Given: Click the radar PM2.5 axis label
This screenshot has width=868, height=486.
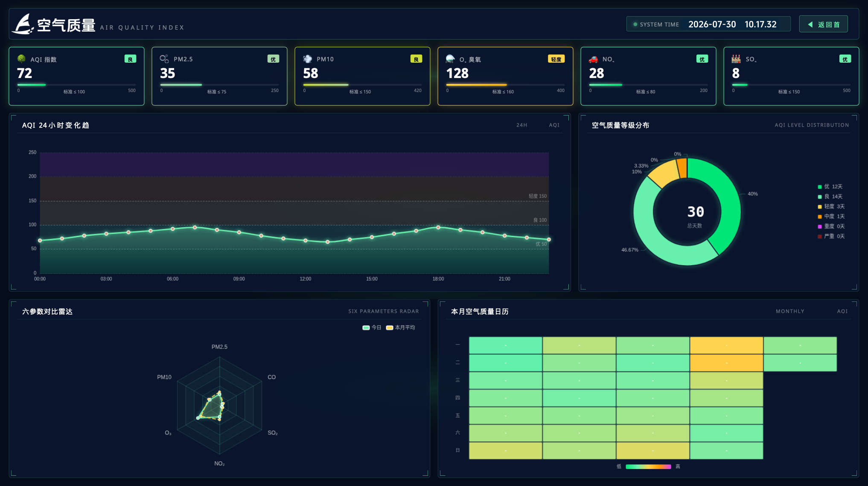Looking at the screenshot, I should 219,347.
